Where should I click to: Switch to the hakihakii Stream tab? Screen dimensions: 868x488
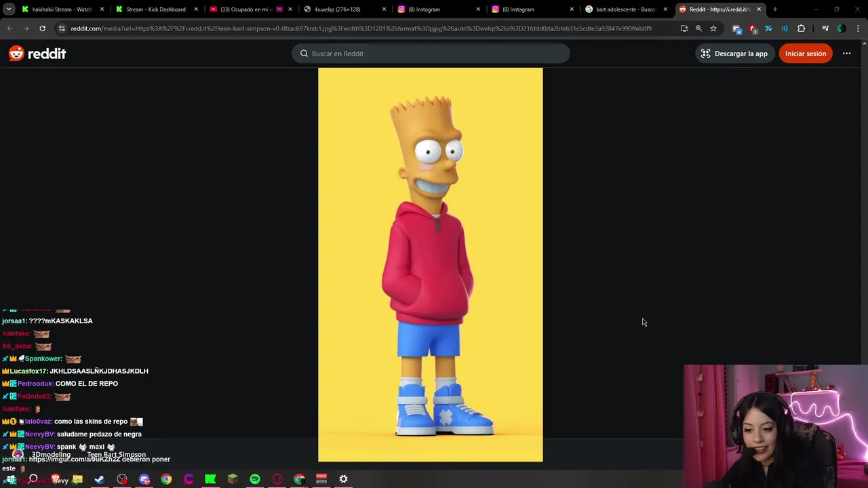[62, 9]
